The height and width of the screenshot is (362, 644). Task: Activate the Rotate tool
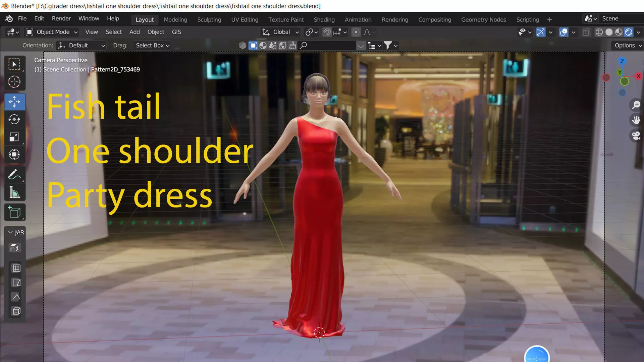coord(14,120)
